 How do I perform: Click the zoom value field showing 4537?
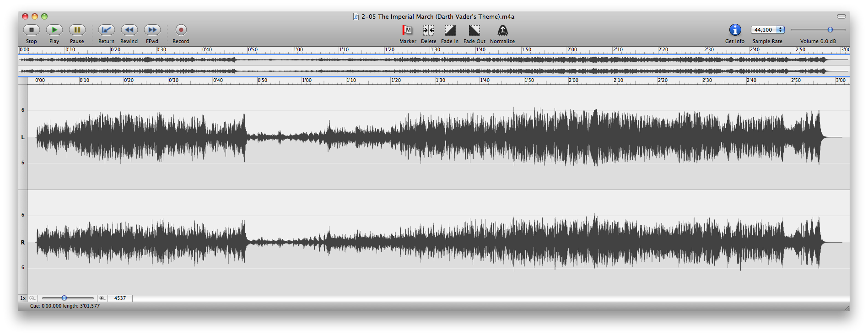pyautogui.click(x=120, y=298)
